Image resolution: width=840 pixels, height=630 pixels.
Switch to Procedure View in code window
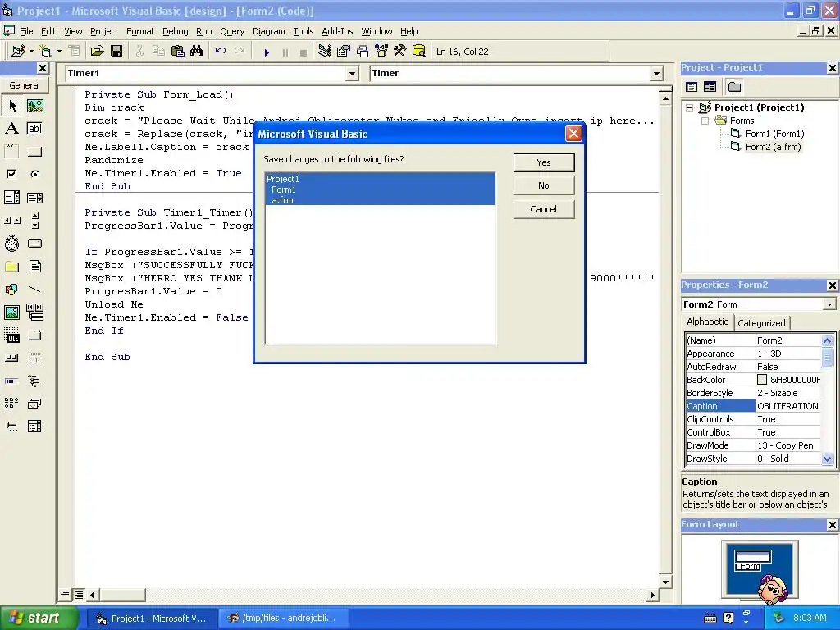(x=65, y=594)
